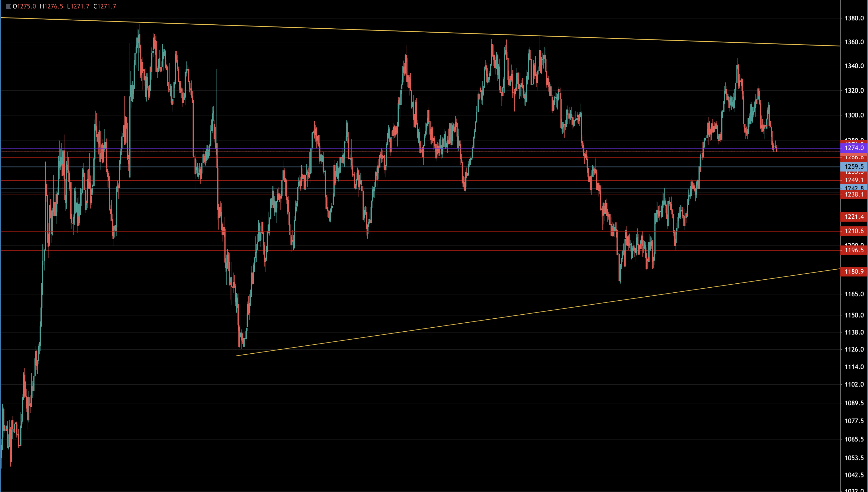
Task: Click the 1053.5 price axis label
Action: click(854, 458)
